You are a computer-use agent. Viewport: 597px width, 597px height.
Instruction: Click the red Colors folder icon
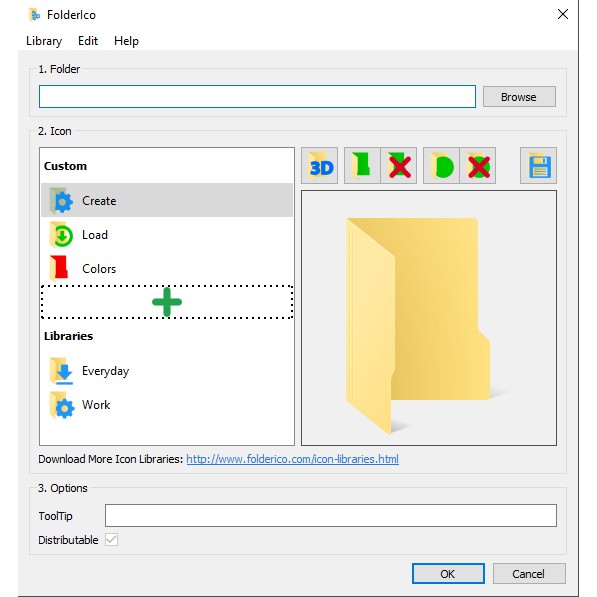coord(59,268)
